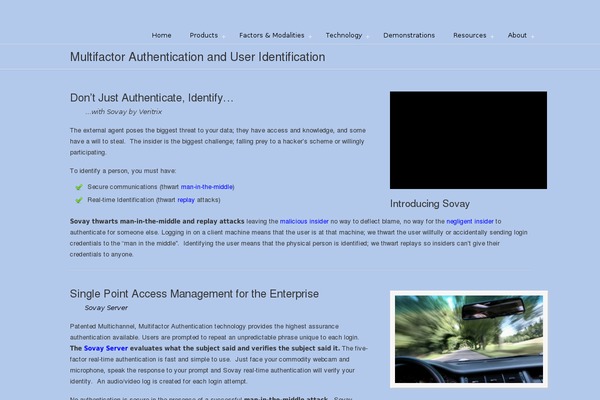Expand the Technology submenu plus indicator
600x400 pixels.
coord(367,37)
